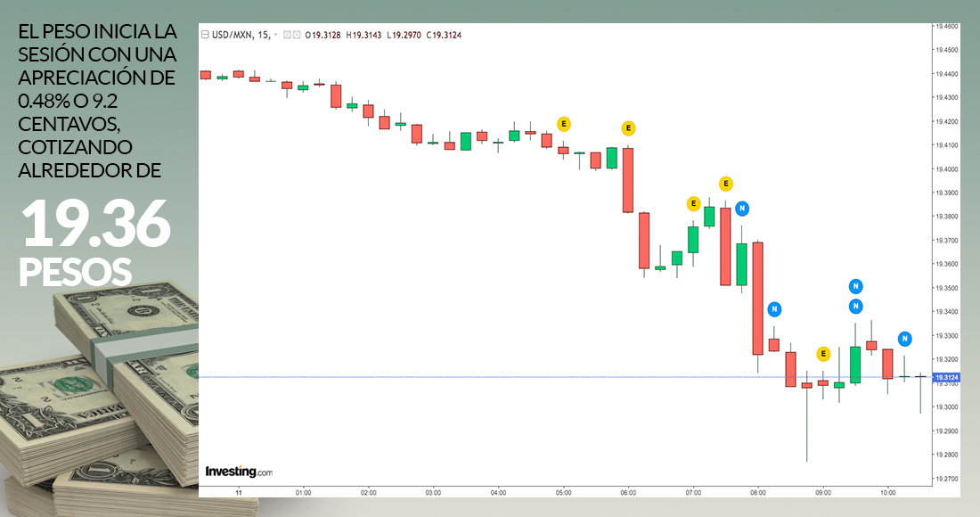Click the first small icon after legend arrow
Screen dimensions: 980x517
[287, 35]
